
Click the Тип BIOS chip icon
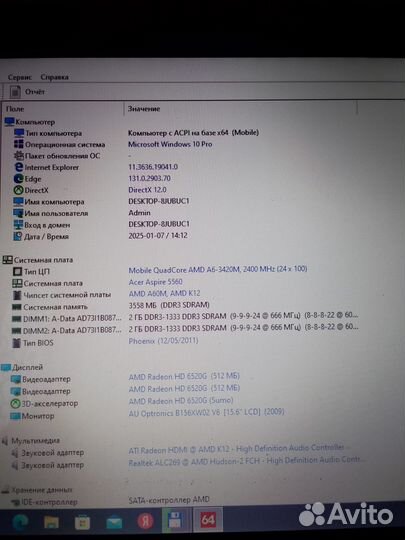point(16,343)
